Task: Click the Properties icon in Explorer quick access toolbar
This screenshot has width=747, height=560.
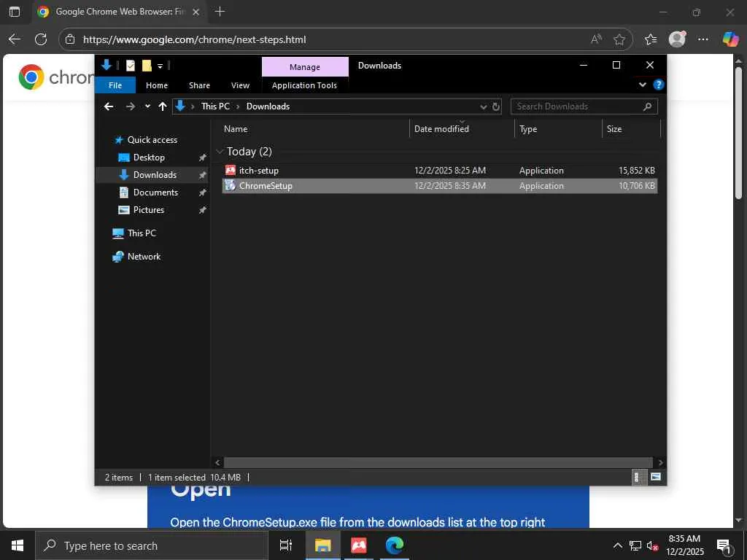Action: tap(131, 66)
